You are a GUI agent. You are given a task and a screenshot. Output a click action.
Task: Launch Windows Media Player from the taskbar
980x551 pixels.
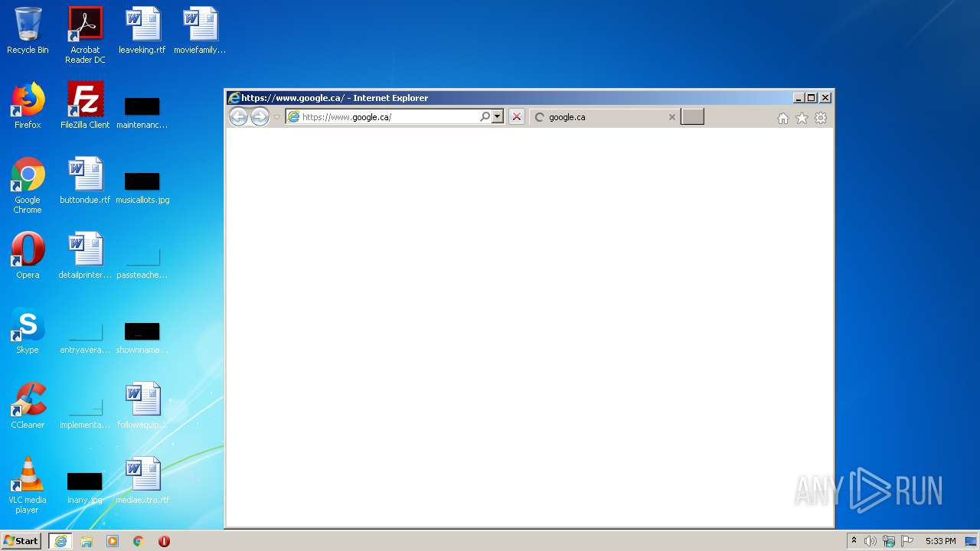113,541
